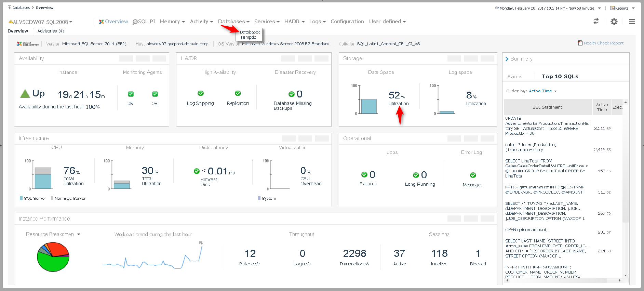
Task: Open the settings gear icon
Action: click(614, 22)
